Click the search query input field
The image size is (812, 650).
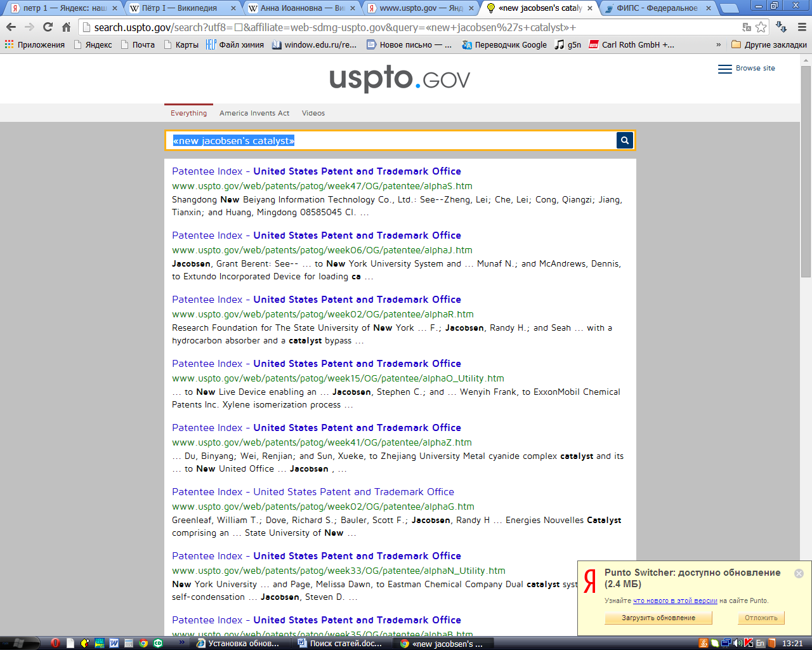click(391, 140)
